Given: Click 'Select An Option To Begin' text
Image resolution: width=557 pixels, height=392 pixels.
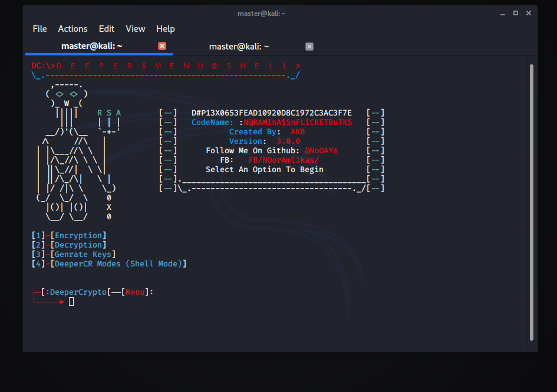Looking at the screenshot, I should click(x=265, y=170).
